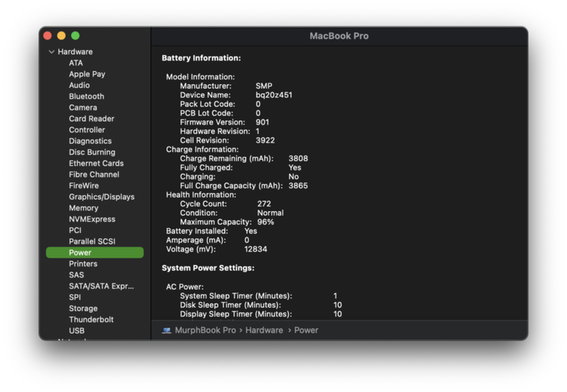Select Manufacturer value SMP

(x=264, y=86)
